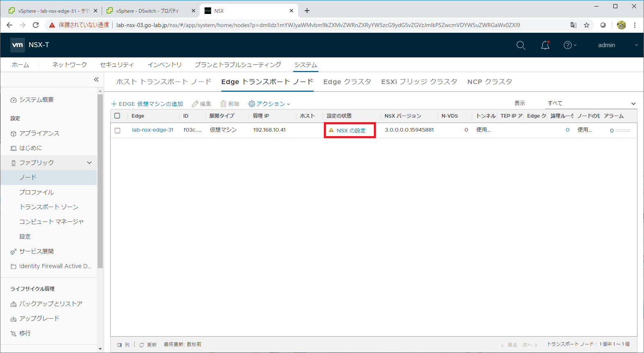This screenshot has height=353, width=644.
Task: Click the バックアップとリストア icon
Action: pyautogui.click(x=14, y=304)
